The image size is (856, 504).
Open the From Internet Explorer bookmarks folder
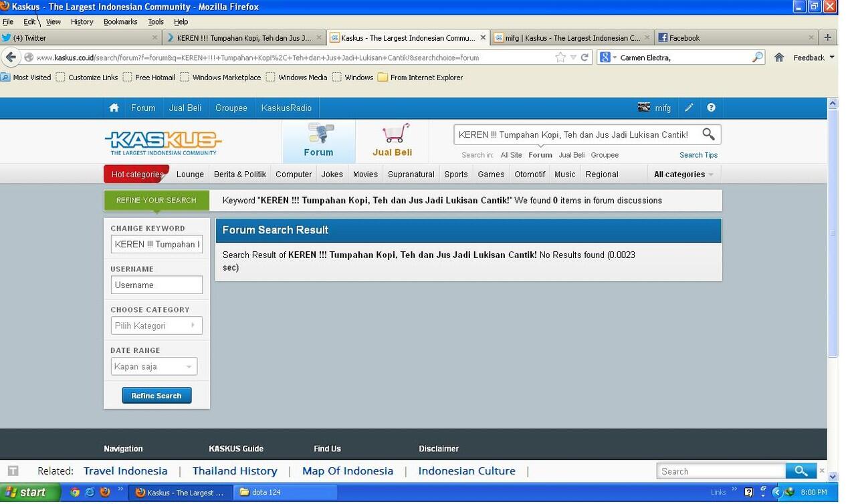[420, 78]
